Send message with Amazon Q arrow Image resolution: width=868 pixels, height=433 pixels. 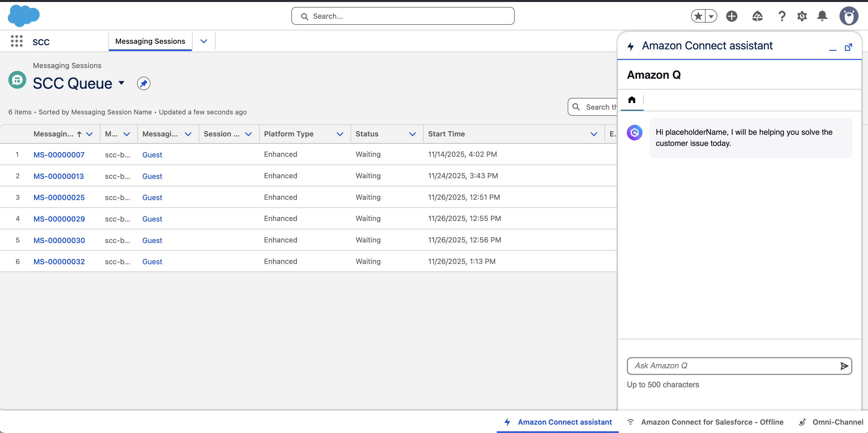coord(844,366)
